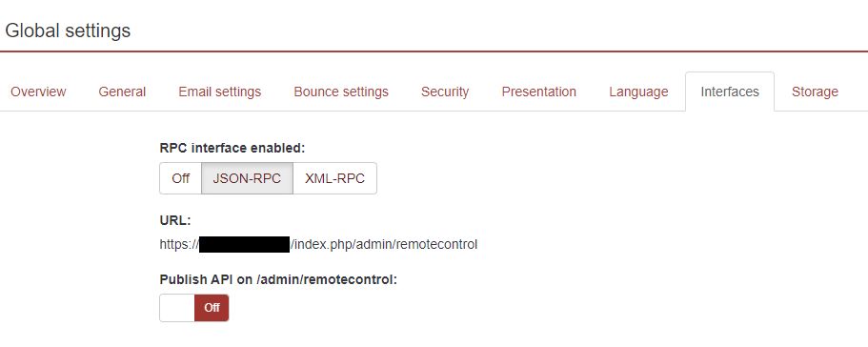Click the 'Publish API on /admin/remotecontrol' label

[x=278, y=279]
